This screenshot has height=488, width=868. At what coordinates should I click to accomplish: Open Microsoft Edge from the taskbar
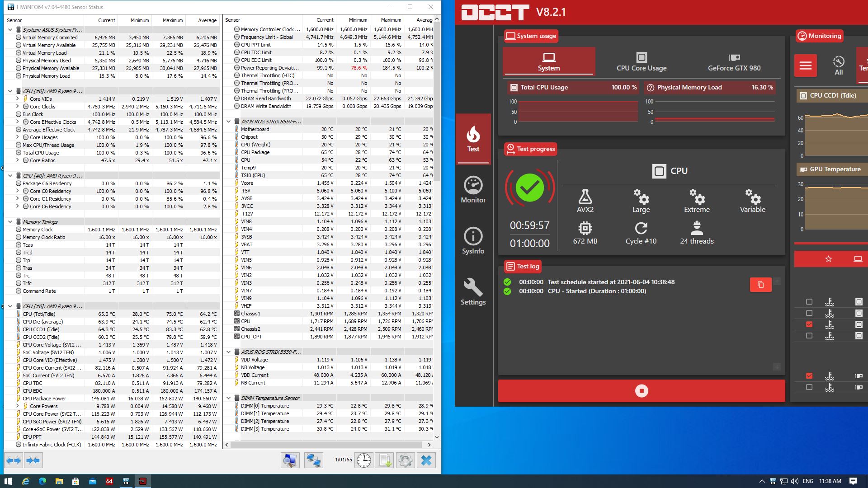(x=42, y=481)
